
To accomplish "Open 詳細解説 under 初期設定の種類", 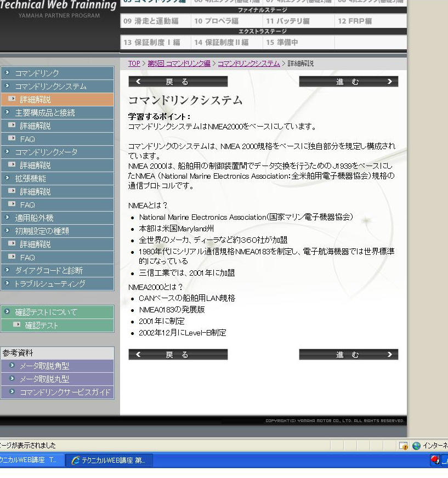I will click(x=58, y=244).
